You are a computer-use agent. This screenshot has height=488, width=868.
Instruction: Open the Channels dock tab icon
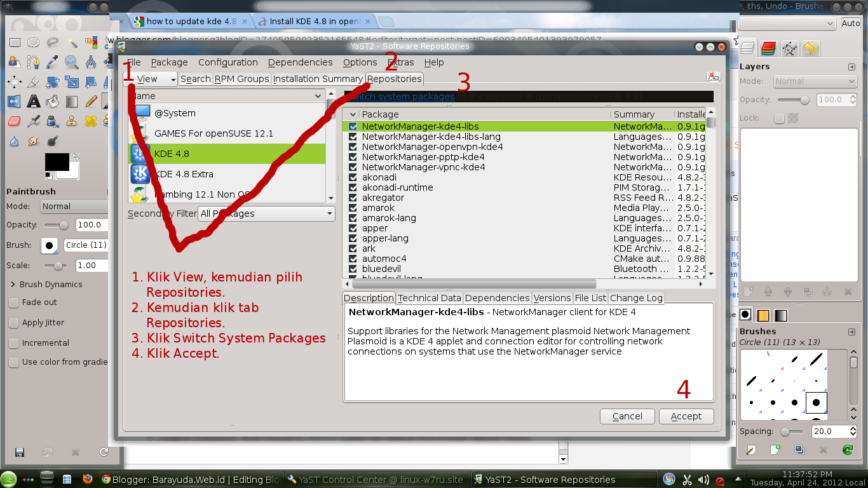pyautogui.click(x=768, y=48)
